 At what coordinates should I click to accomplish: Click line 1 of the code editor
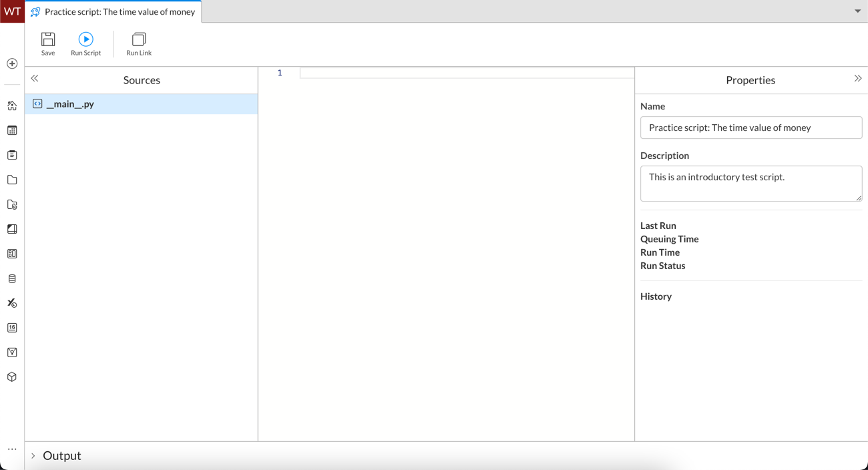coord(466,73)
